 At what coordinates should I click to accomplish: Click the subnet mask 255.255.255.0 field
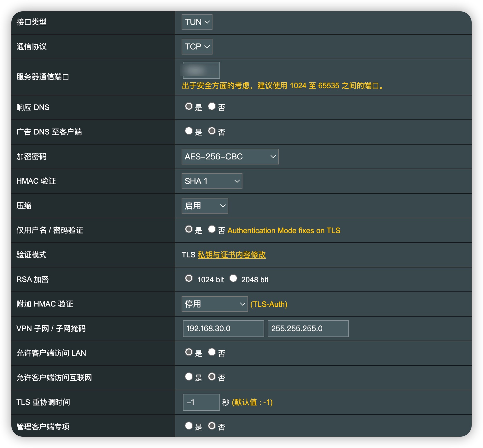pyautogui.click(x=308, y=328)
